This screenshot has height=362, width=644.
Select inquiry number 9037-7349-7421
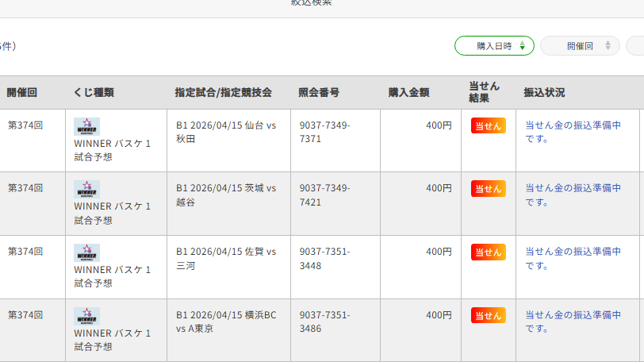[x=324, y=194]
